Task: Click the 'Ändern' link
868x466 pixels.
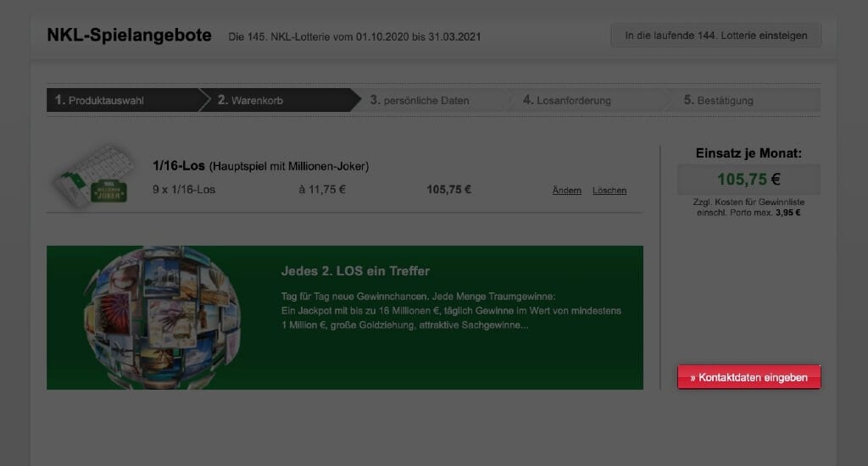Action: 566,191
